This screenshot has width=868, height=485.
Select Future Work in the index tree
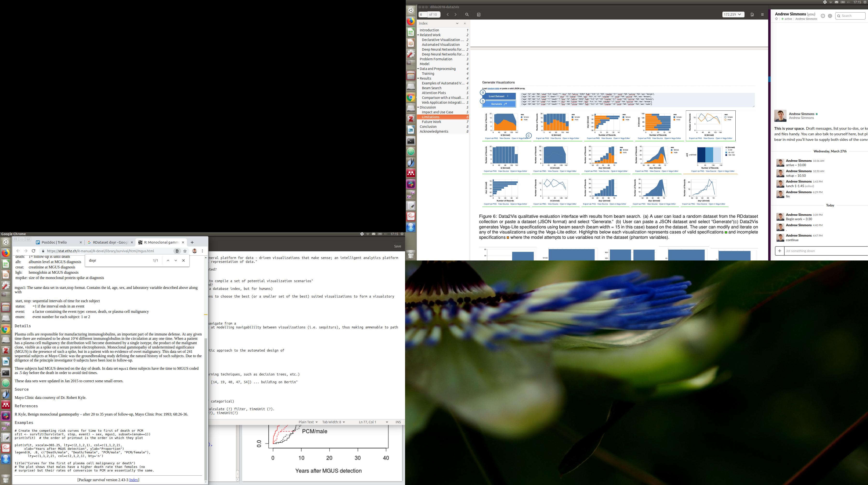431,122
